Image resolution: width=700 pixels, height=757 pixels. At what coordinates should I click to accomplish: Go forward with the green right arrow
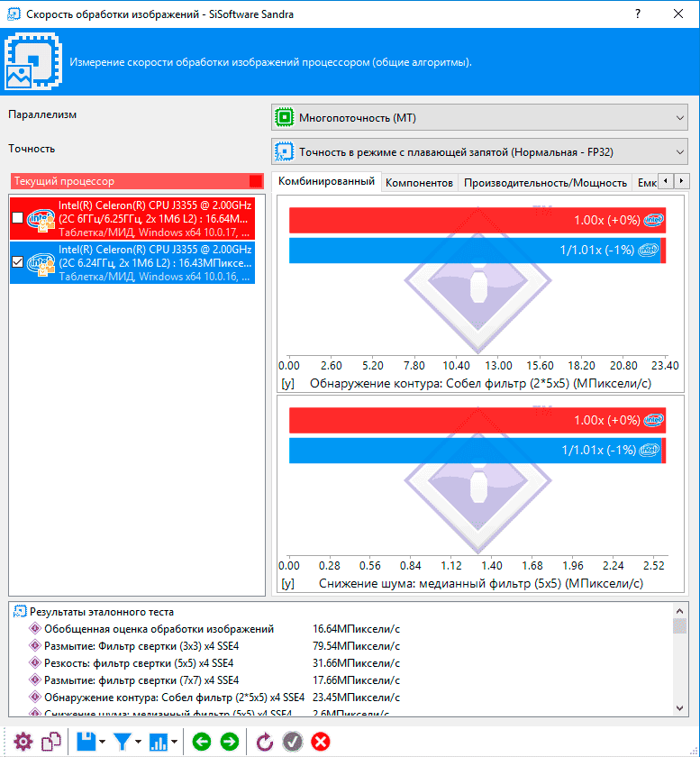coord(230,742)
